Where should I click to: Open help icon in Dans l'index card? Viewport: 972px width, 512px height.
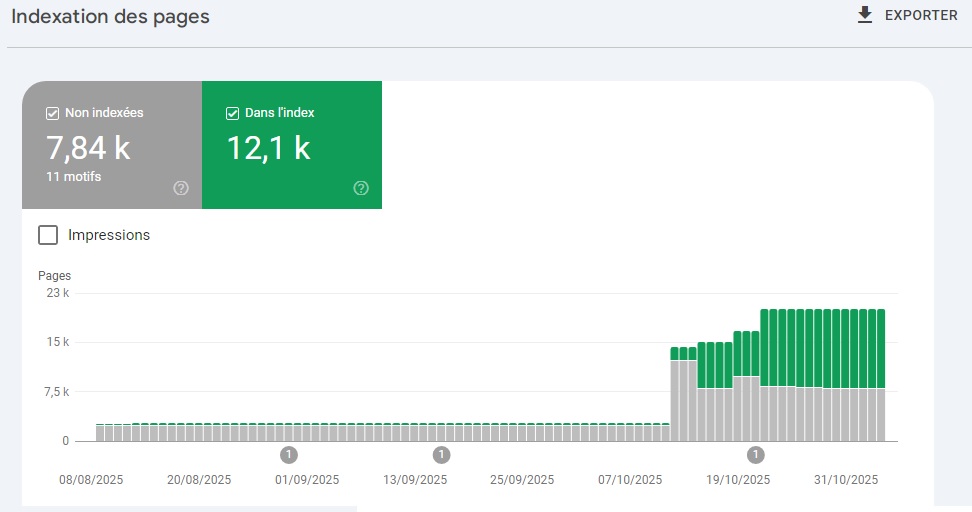361,188
